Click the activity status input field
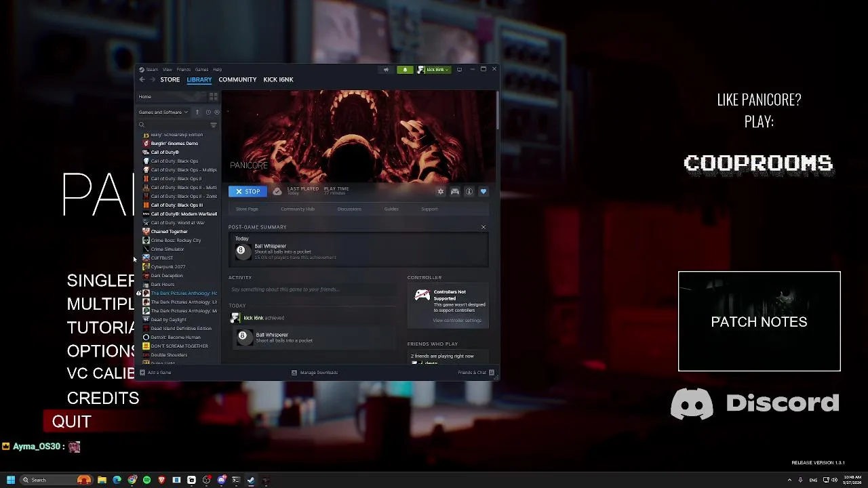Image resolution: width=868 pixels, height=488 pixels. 314,289
